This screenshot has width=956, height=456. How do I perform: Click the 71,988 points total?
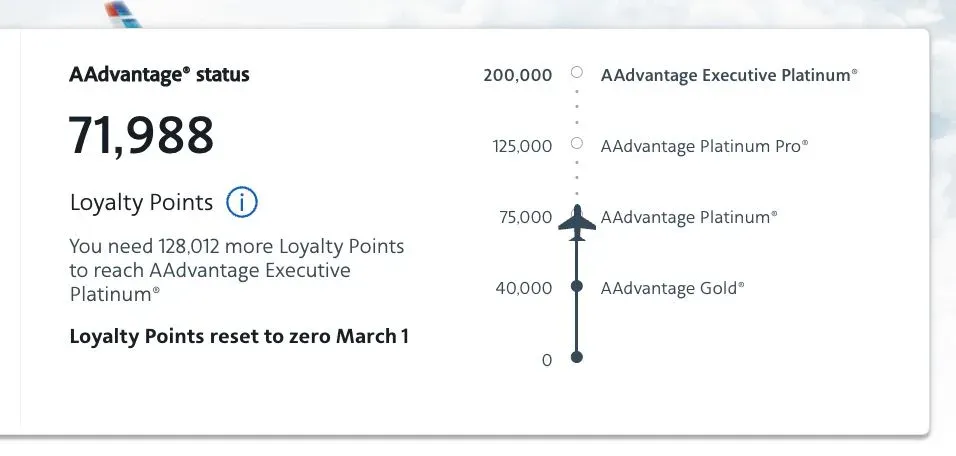click(x=141, y=135)
